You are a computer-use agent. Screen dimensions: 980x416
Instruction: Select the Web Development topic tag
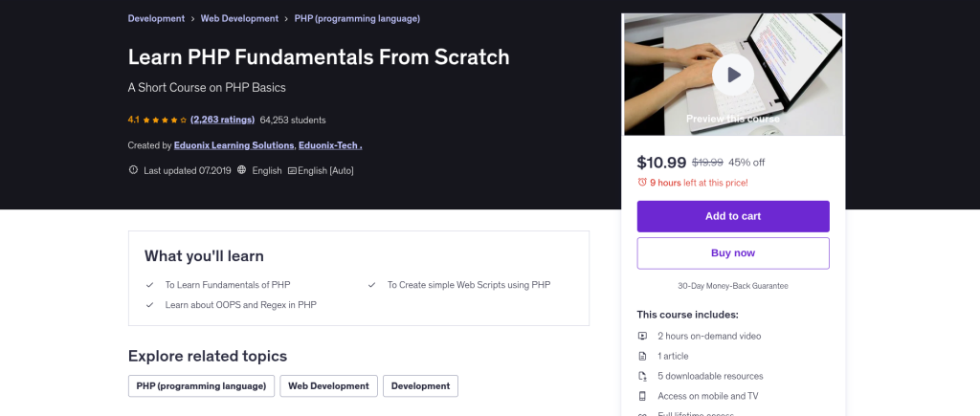328,385
